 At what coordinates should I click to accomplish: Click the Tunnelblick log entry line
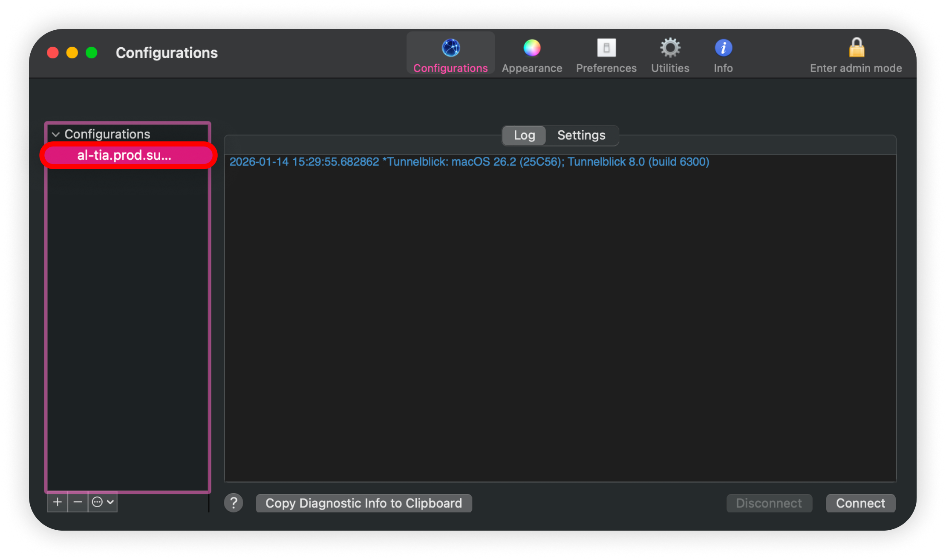click(x=469, y=162)
